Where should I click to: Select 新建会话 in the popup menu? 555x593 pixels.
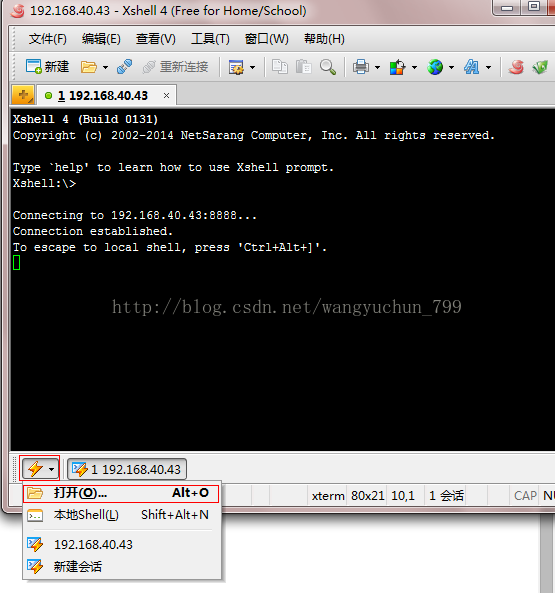click(x=121, y=566)
